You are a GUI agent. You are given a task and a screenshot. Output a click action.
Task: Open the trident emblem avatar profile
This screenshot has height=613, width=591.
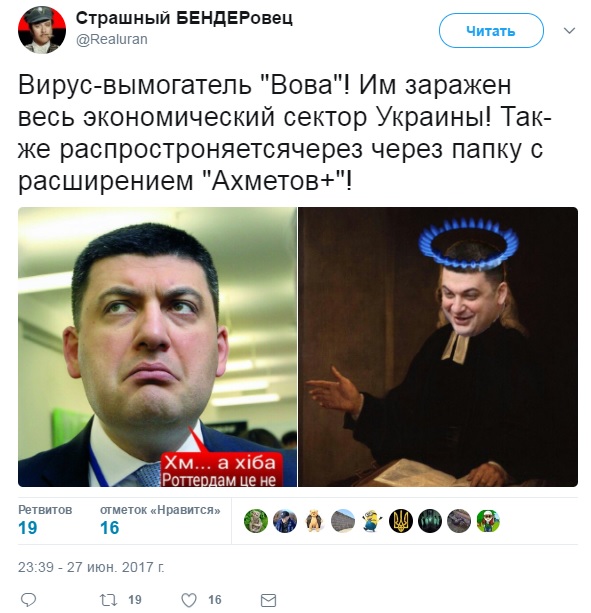pos(401,521)
